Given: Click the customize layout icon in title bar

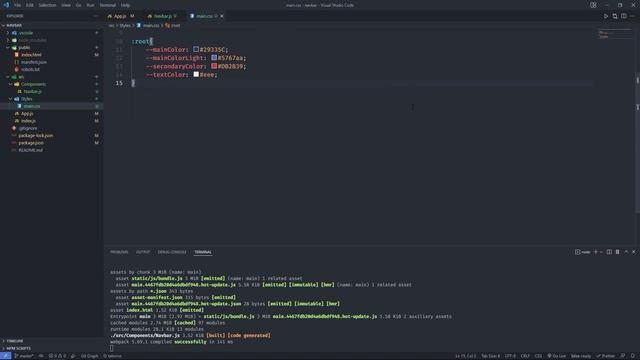Looking at the screenshot, I should 593,5.
